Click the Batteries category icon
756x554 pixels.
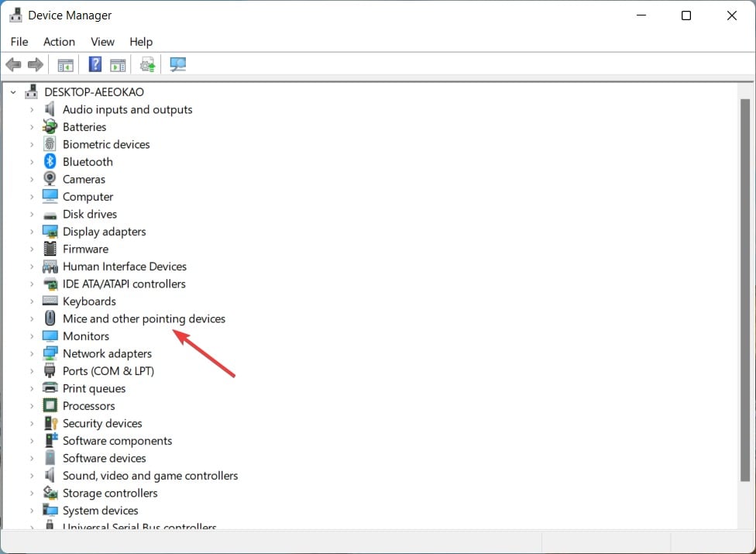pyautogui.click(x=49, y=126)
